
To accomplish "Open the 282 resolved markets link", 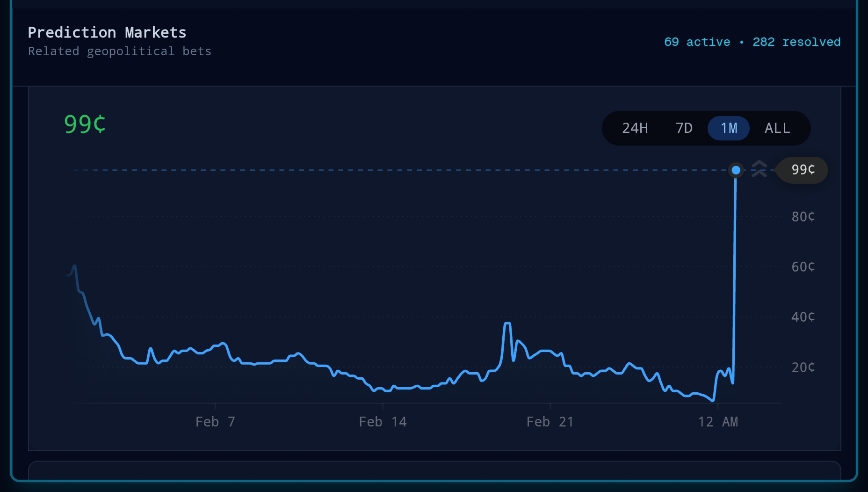I will click(796, 42).
